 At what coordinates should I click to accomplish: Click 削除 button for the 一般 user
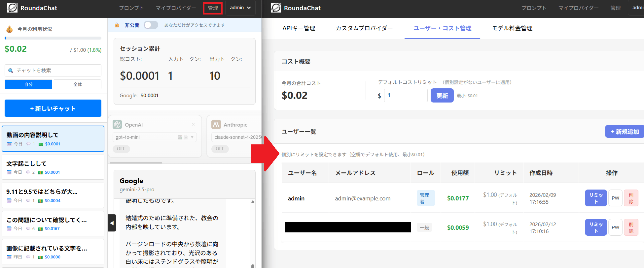(631, 227)
